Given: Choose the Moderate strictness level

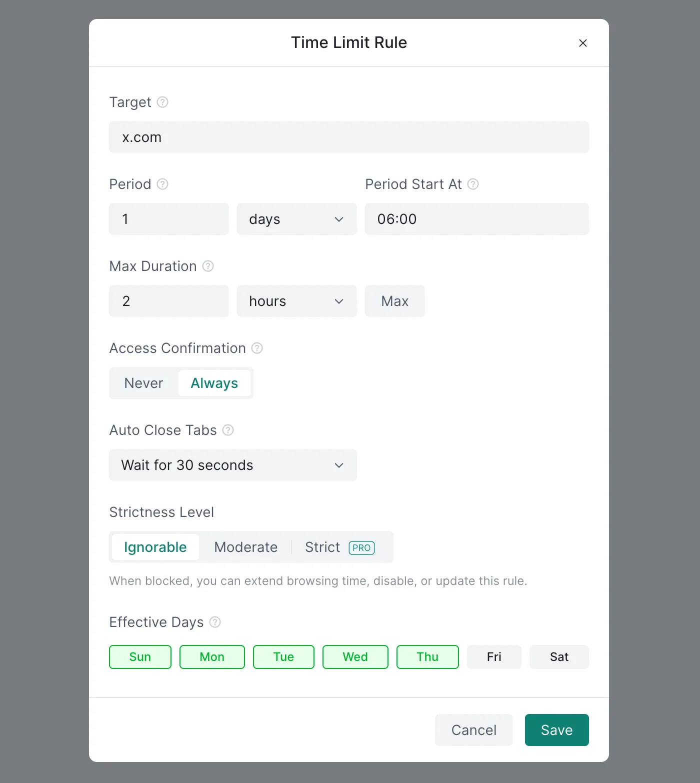Looking at the screenshot, I should 245,547.
